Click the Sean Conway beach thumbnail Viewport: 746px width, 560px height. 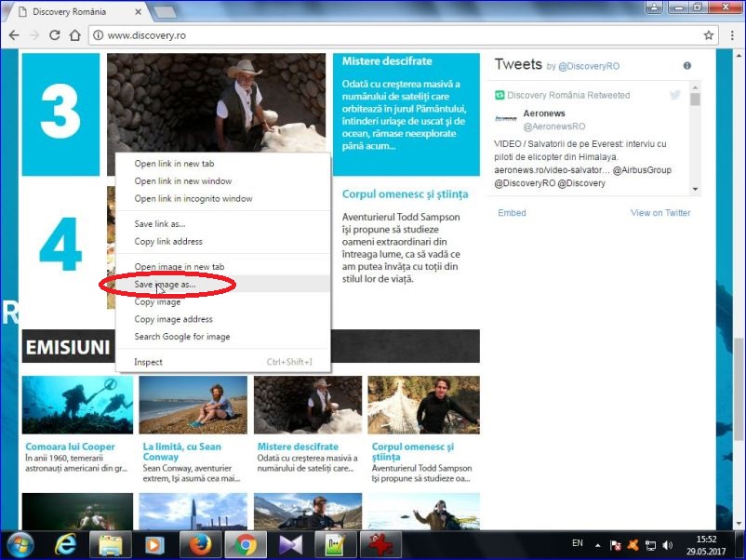(193, 405)
